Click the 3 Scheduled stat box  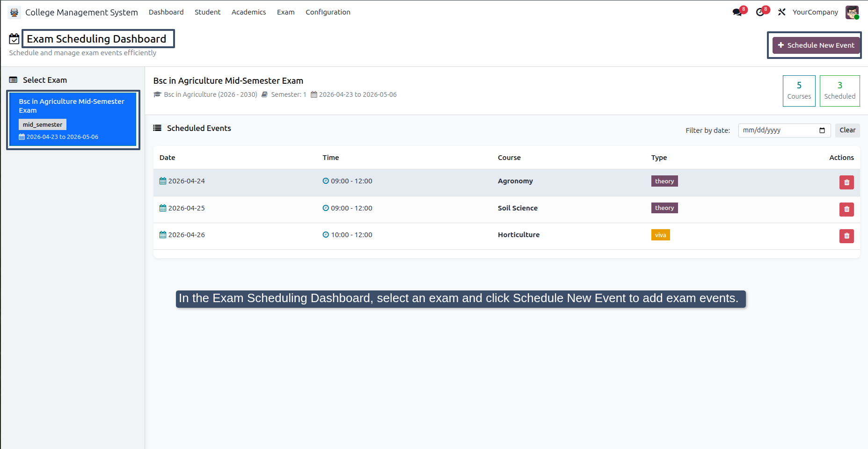839,91
